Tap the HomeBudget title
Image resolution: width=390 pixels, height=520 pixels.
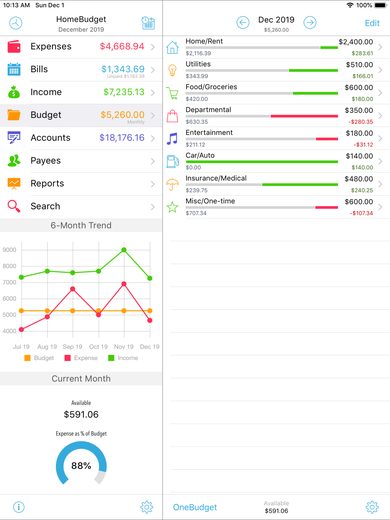point(81,19)
